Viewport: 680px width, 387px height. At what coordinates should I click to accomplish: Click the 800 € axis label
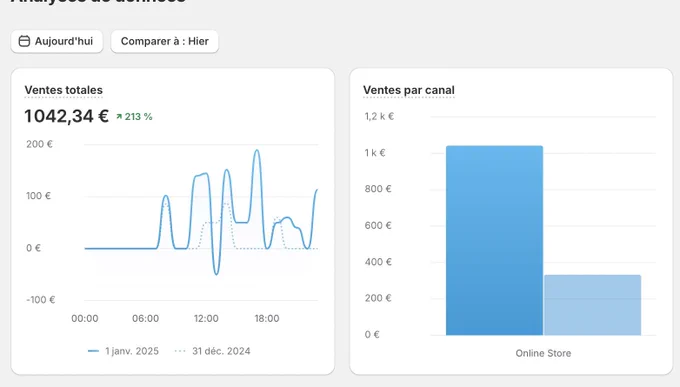[378, 189]
